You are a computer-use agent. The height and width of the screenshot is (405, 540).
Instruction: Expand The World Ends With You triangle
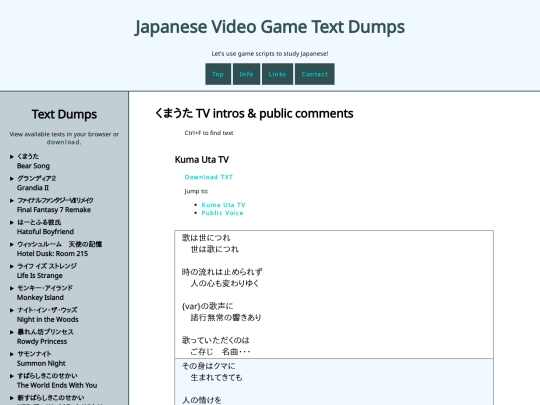(12, 376)
